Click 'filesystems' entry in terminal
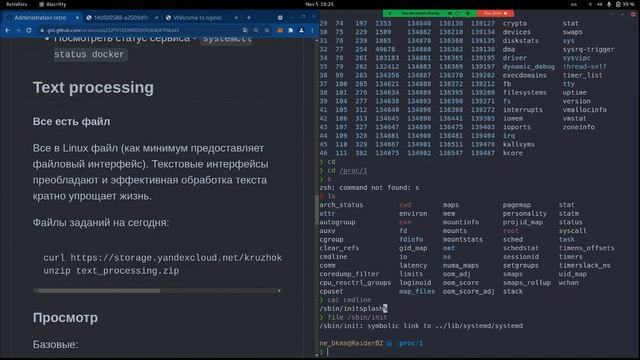The width and height of the screenshot is (640, 360). 524,93
